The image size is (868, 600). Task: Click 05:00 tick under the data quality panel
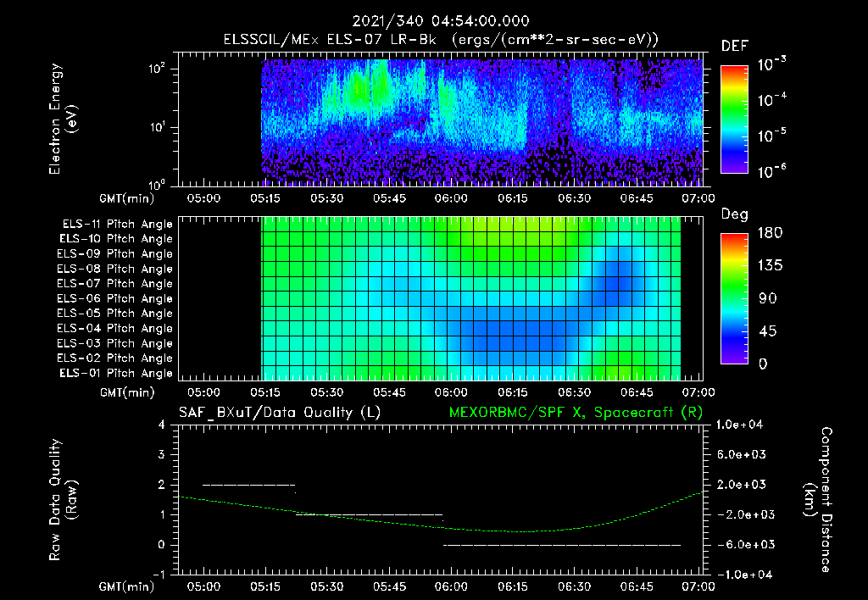coord(203,586)
